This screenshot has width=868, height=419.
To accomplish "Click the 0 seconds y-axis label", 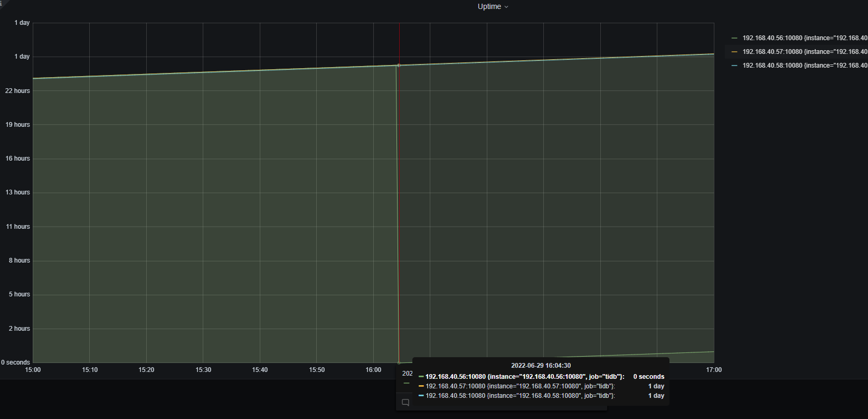I will click(15, 362).
